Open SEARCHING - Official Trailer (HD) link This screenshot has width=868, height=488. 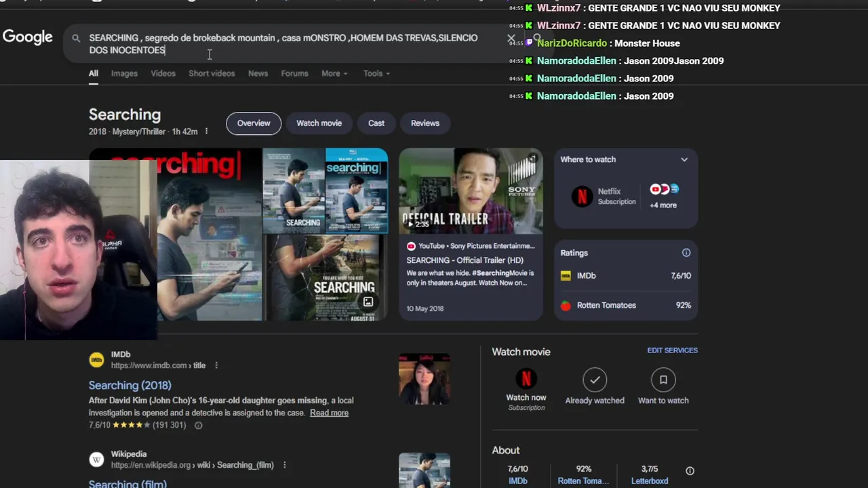tap(465, 260)
